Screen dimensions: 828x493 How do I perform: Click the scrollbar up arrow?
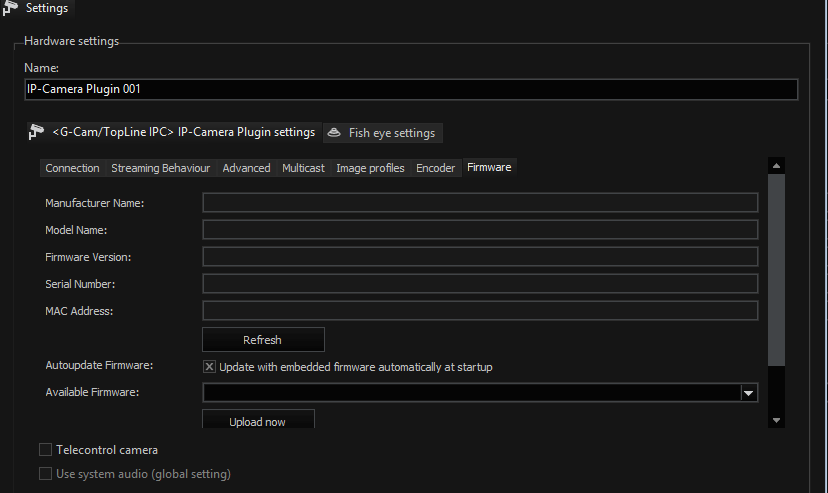[x=776, y=166]
